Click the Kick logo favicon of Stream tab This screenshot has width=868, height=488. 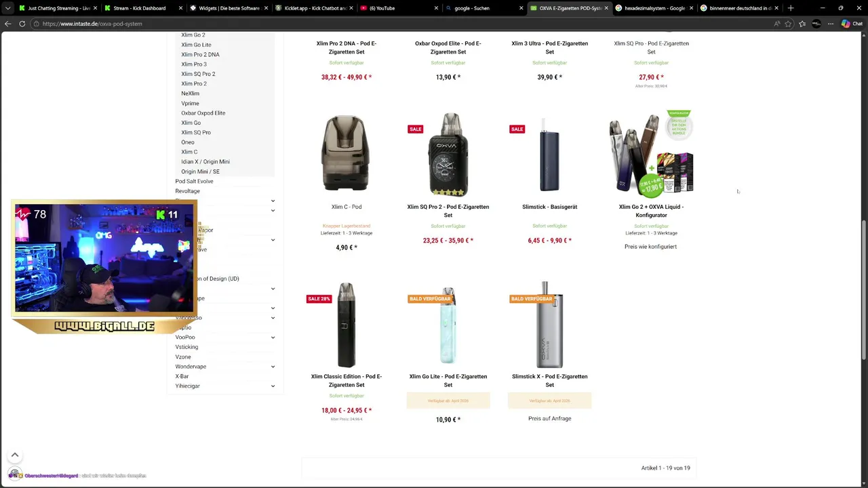point(108,8)
